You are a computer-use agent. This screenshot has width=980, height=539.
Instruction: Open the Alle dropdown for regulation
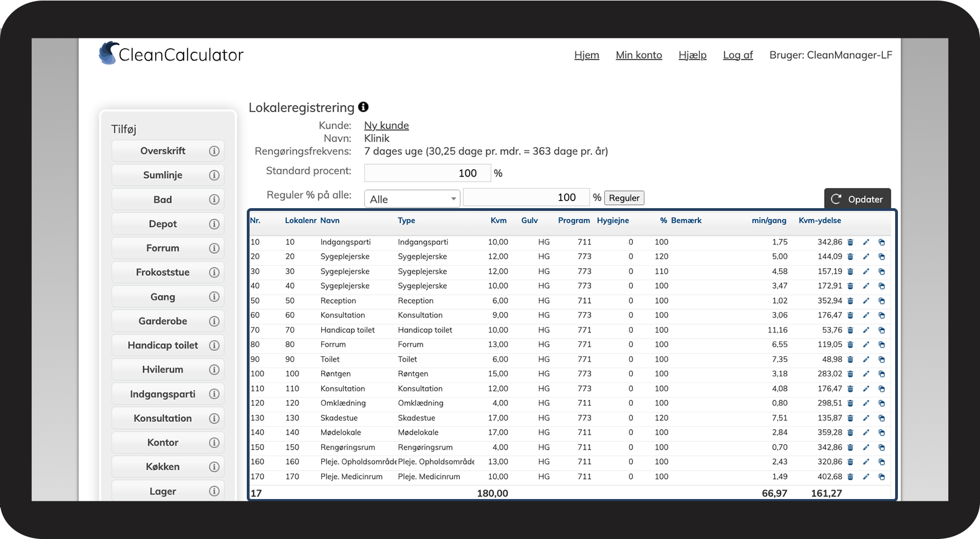(x=412, y=199)
